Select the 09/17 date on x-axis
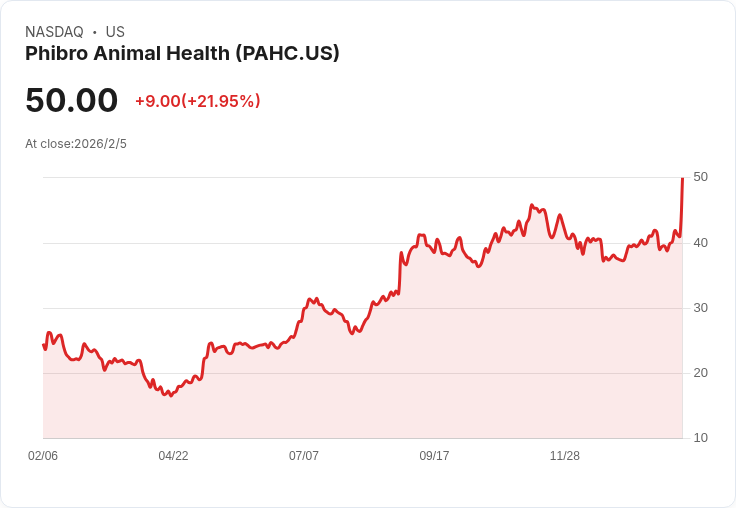Image resolution: width=736 pixels, height=508 pixels. pyautogui.click(x=434, y=456)
